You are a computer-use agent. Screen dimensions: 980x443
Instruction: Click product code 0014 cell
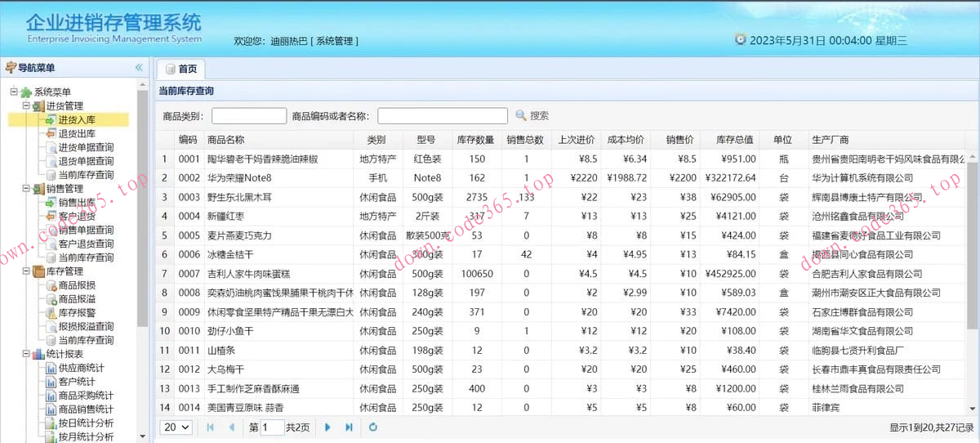189,407
